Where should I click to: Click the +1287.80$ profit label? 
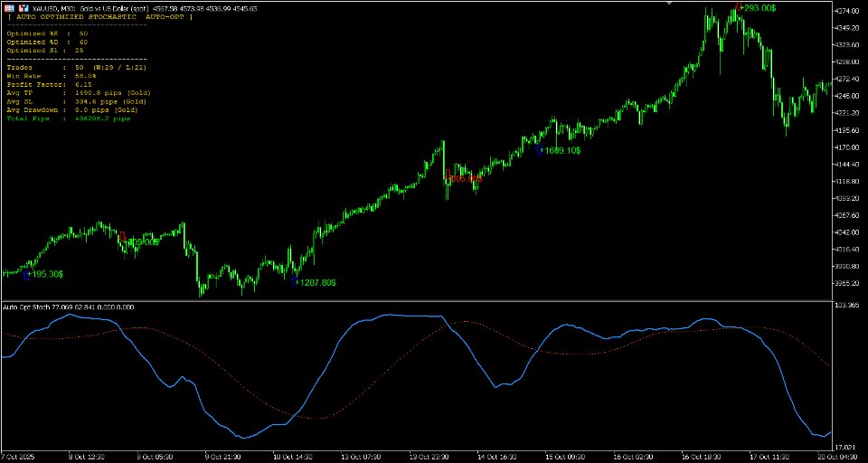(316, 282)
